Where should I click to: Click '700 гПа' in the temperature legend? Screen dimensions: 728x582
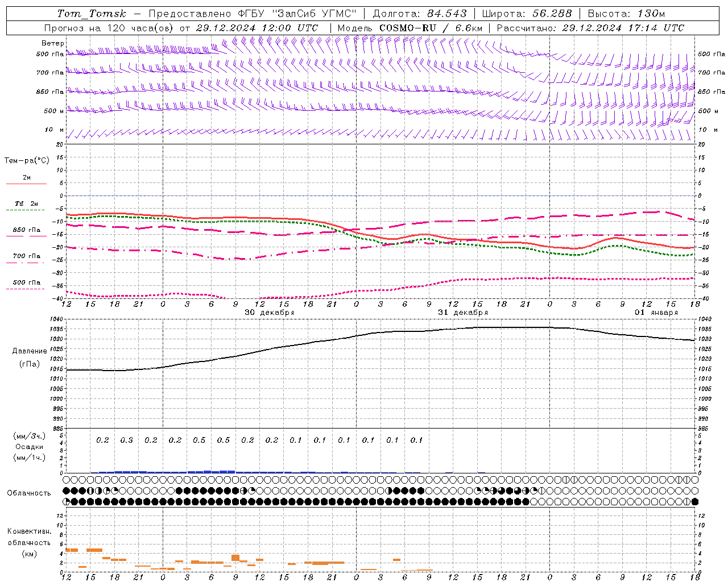pos(27,256)
